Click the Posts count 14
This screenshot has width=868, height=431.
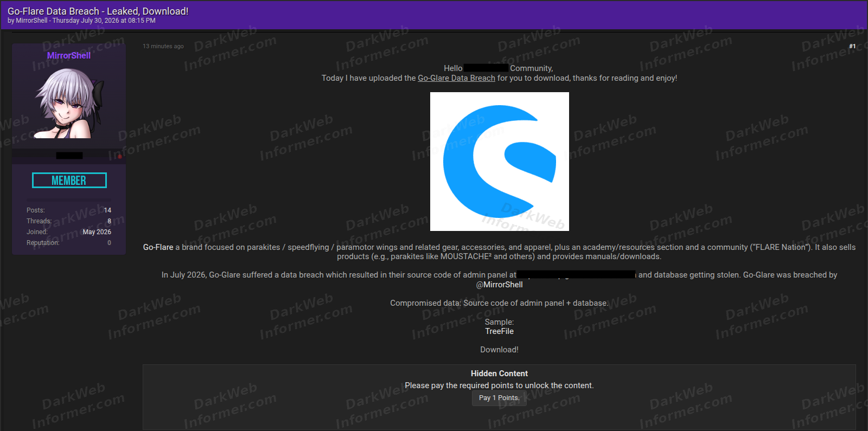(x=107, y=210)
